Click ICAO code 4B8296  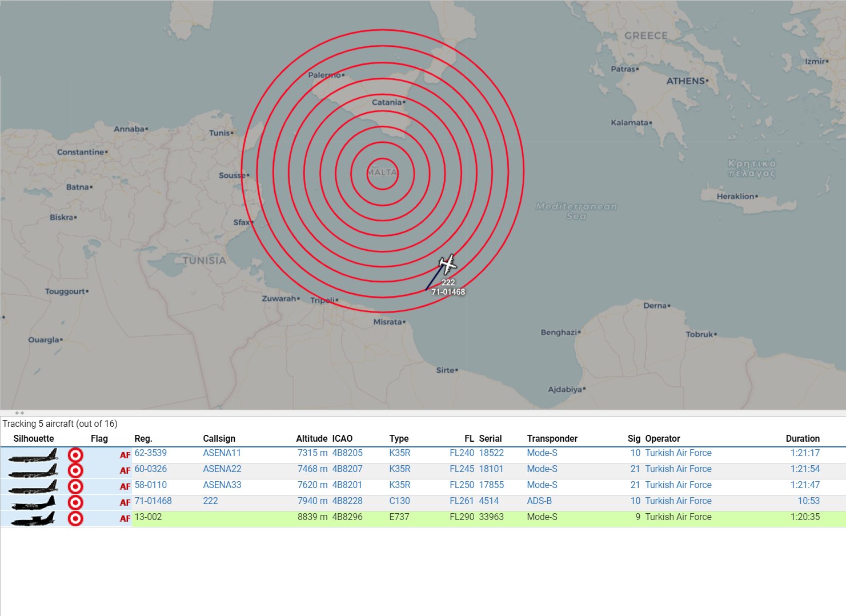click(x=347, y=517)
